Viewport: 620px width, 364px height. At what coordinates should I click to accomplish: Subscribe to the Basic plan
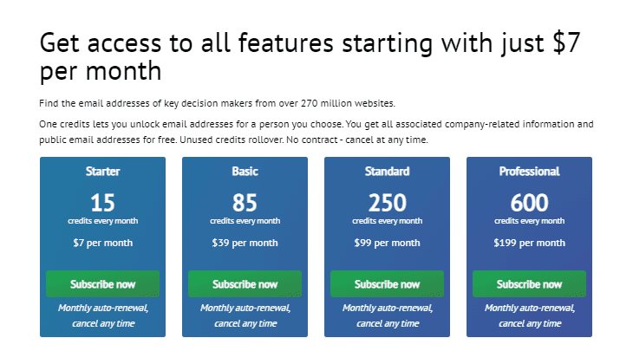(245, 284)
